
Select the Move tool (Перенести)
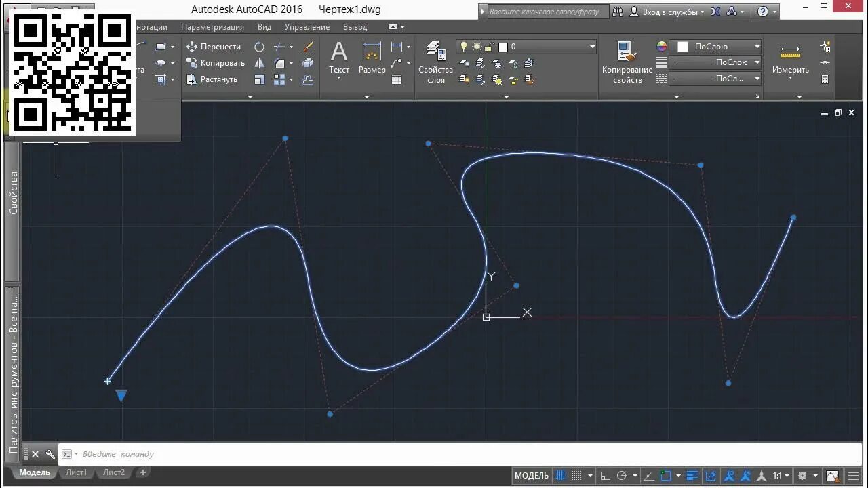pyautogui.click(x=214, y=47)
